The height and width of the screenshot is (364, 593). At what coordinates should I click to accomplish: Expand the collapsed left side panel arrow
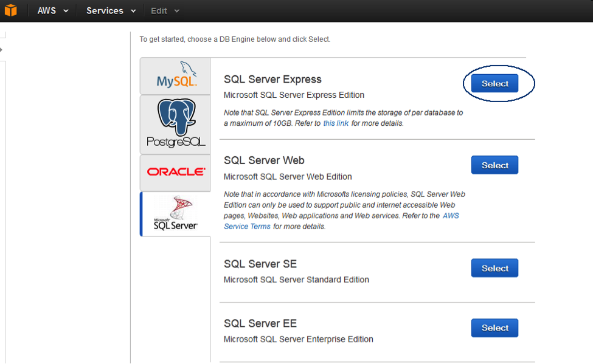pos(1,49)
